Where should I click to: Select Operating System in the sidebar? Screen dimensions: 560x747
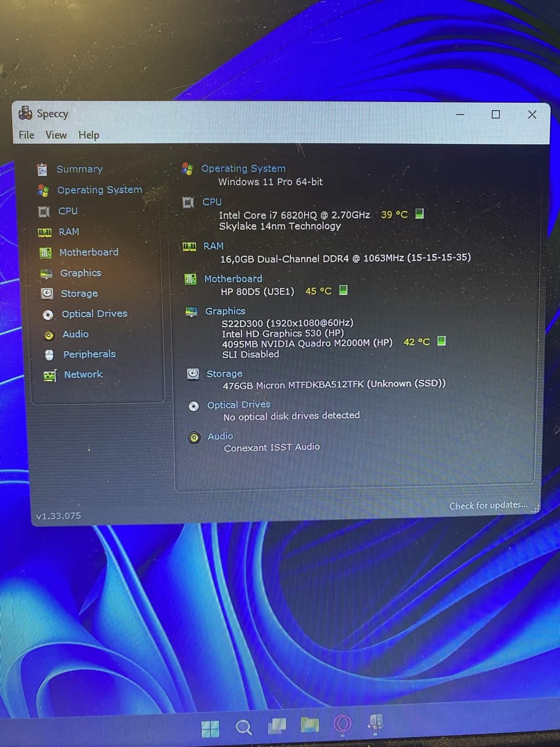(100, 190)
